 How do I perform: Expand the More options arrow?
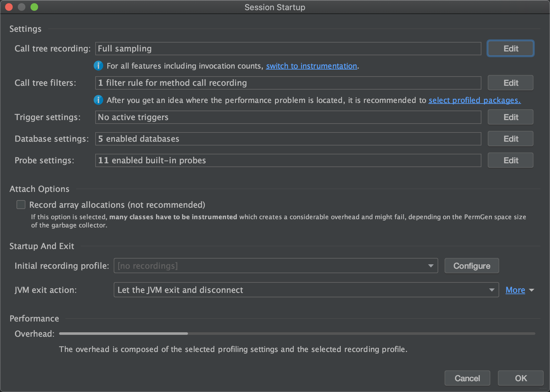532,290
